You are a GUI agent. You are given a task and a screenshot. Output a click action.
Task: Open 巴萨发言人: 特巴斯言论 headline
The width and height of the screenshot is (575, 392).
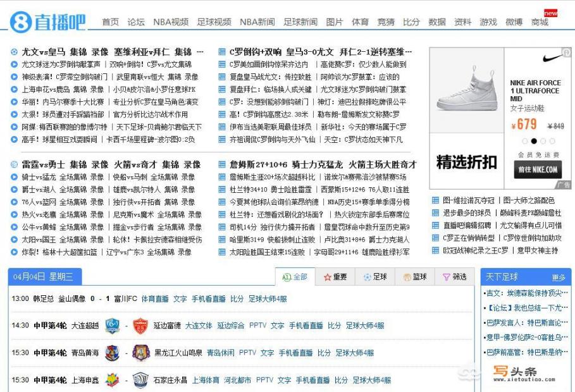tap(527, 322)
